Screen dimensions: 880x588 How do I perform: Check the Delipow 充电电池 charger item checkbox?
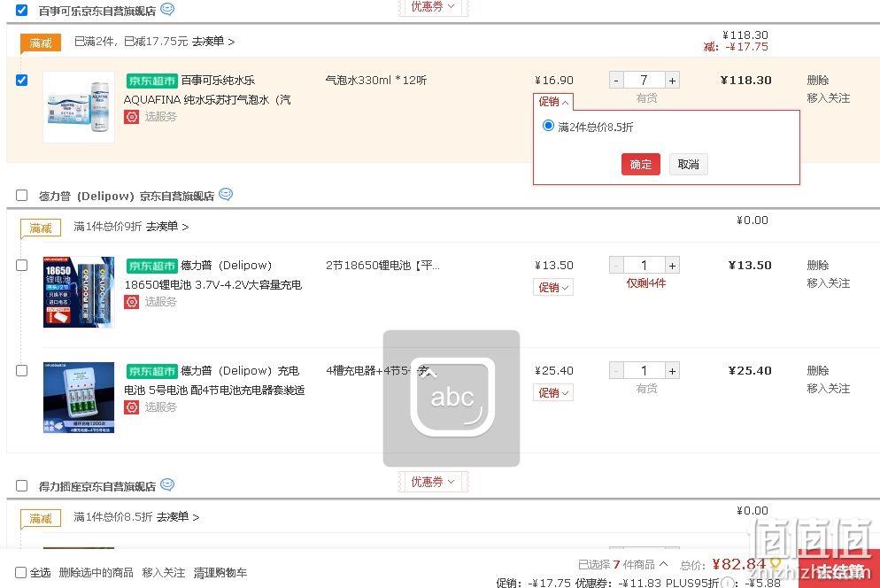(x=22, y=371)
